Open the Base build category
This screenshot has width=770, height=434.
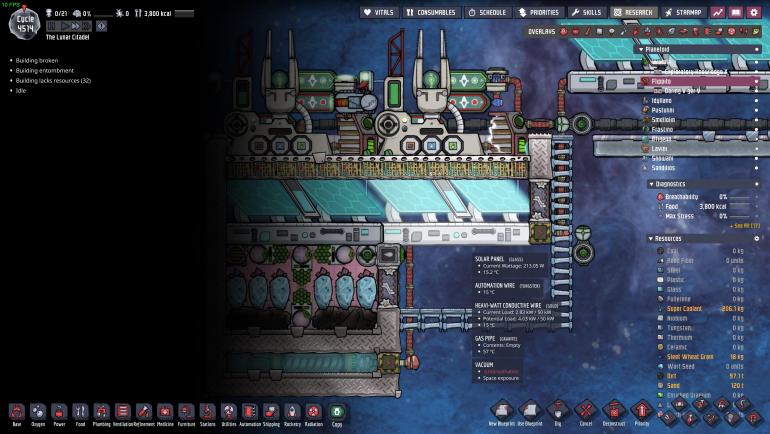pyautogui.click(x=17, y=415)
